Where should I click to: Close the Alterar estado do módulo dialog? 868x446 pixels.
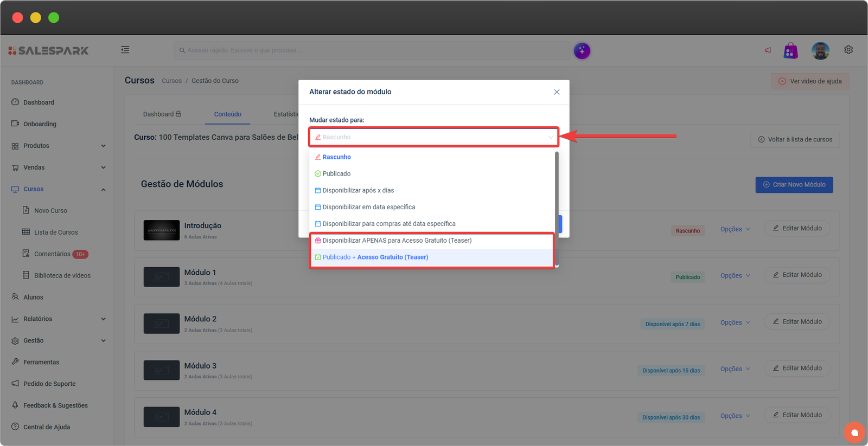coord(557,92)
